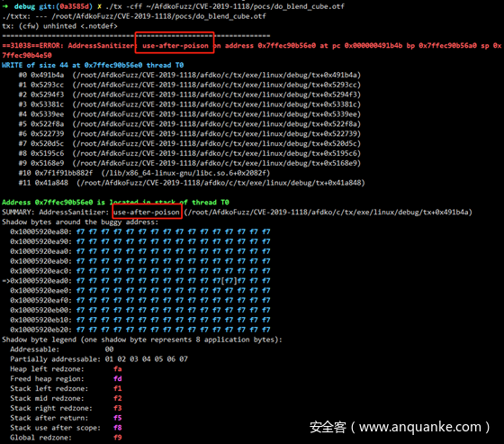
Task: Click shadow row address 0x10005920eac0
Action: click(40, 271)
